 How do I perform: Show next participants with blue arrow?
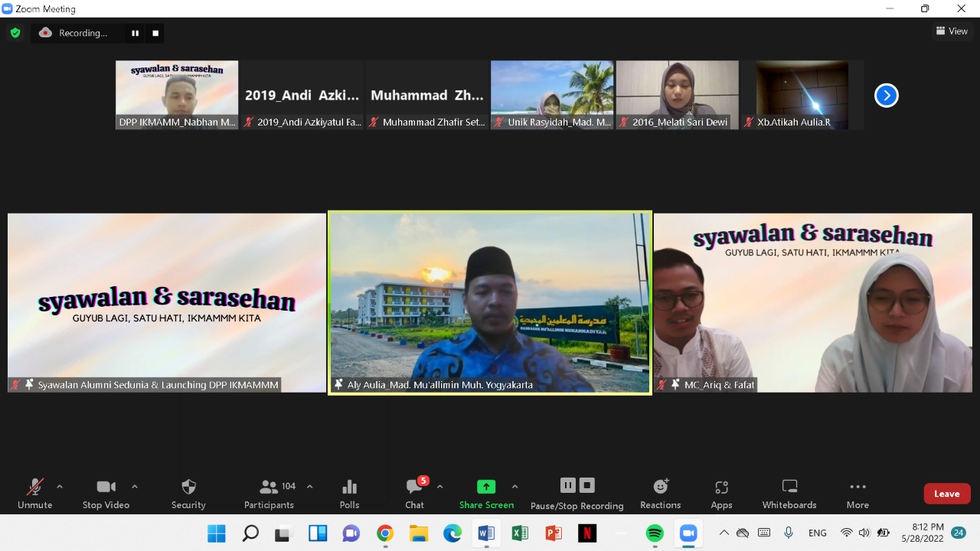(886, 96)
